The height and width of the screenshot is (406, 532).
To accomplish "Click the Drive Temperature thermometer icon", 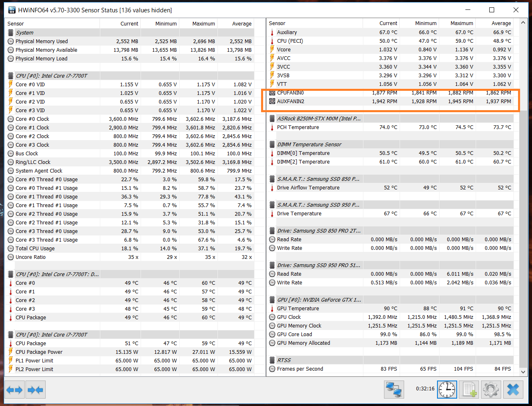I will click(x=272, y=214).
